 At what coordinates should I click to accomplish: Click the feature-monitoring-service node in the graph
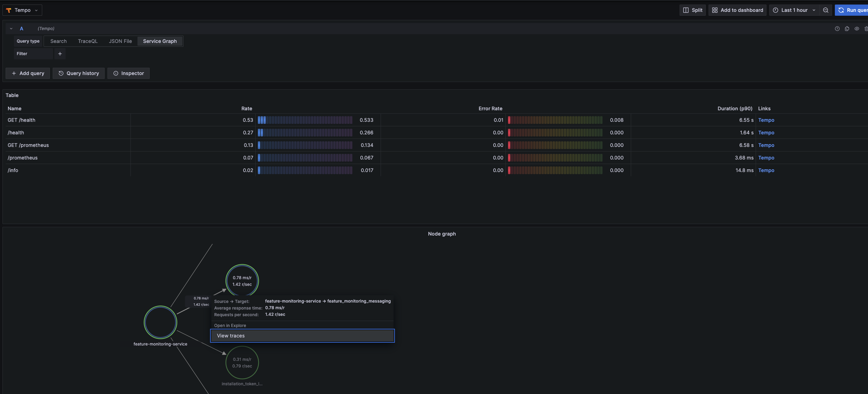pyautogui.click(x=160, y=322)
